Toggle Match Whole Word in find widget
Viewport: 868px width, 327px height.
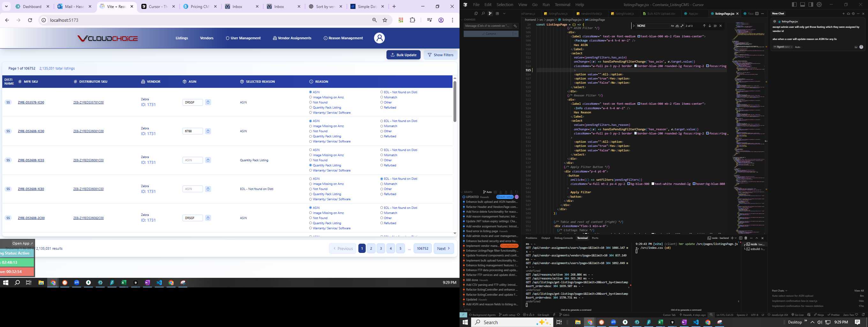click(677, 26)
